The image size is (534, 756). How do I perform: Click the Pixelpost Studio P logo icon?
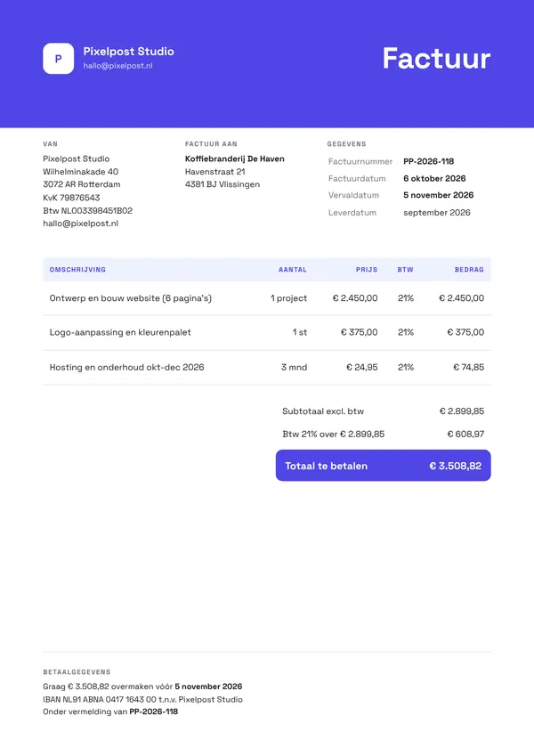point(59,59)
